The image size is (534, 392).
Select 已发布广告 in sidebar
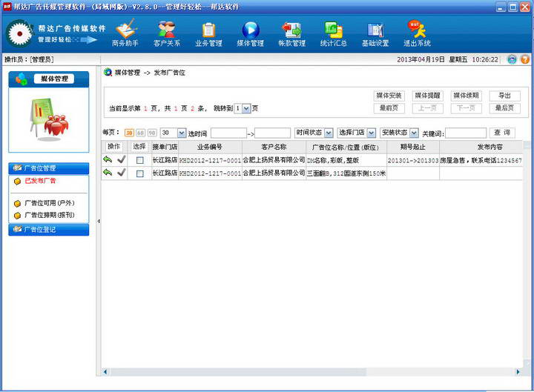(x=40, y=181)
